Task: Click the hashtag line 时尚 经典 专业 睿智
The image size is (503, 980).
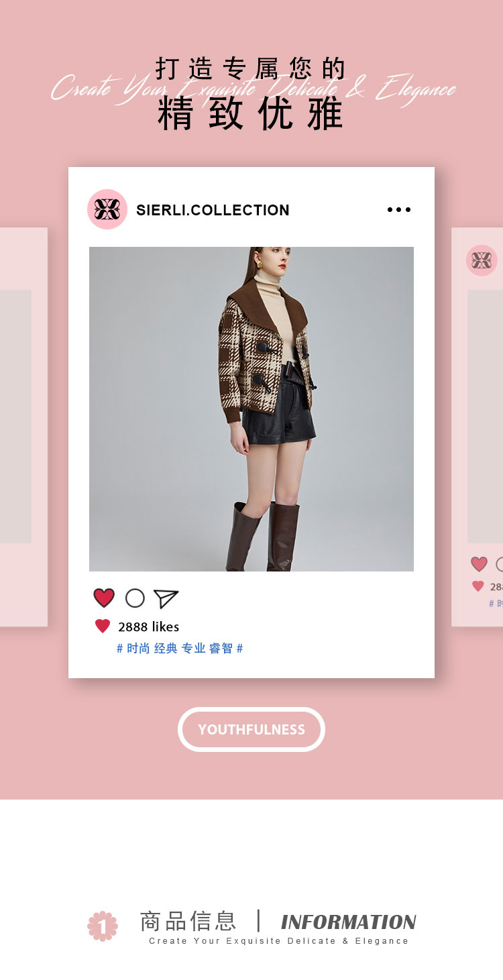Action: coord(180,649)
